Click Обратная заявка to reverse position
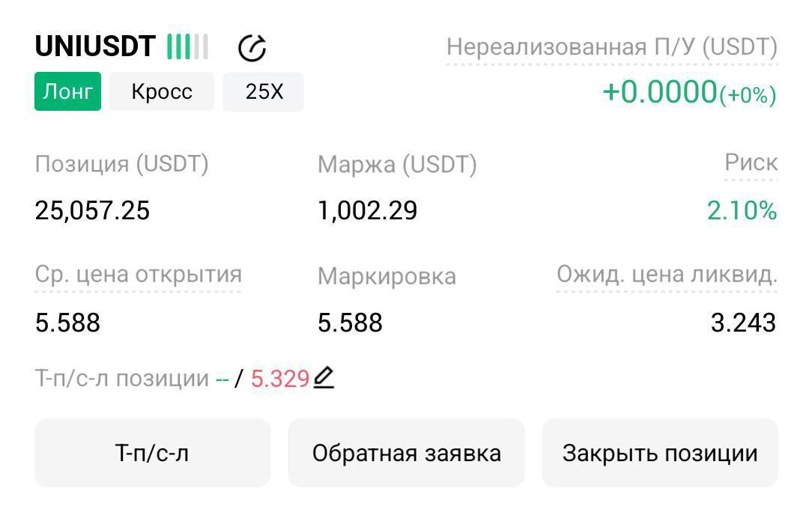 click(x=406, y=453)
